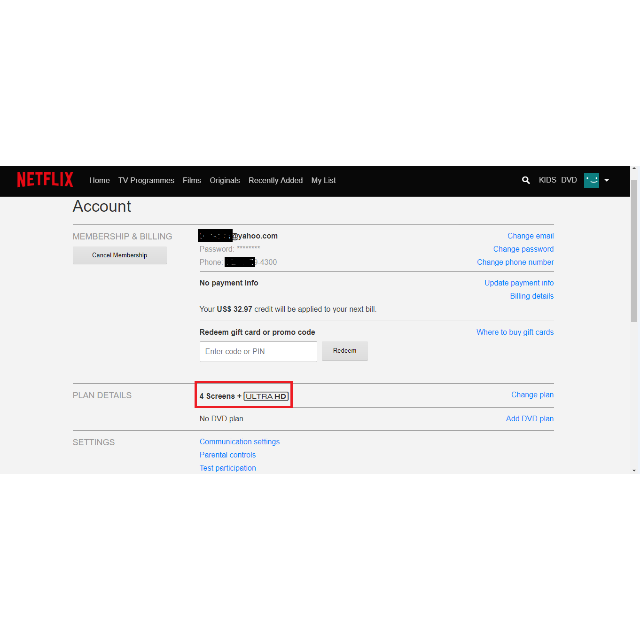
Task: Click the Change plan link
Action: coord(532,395)
